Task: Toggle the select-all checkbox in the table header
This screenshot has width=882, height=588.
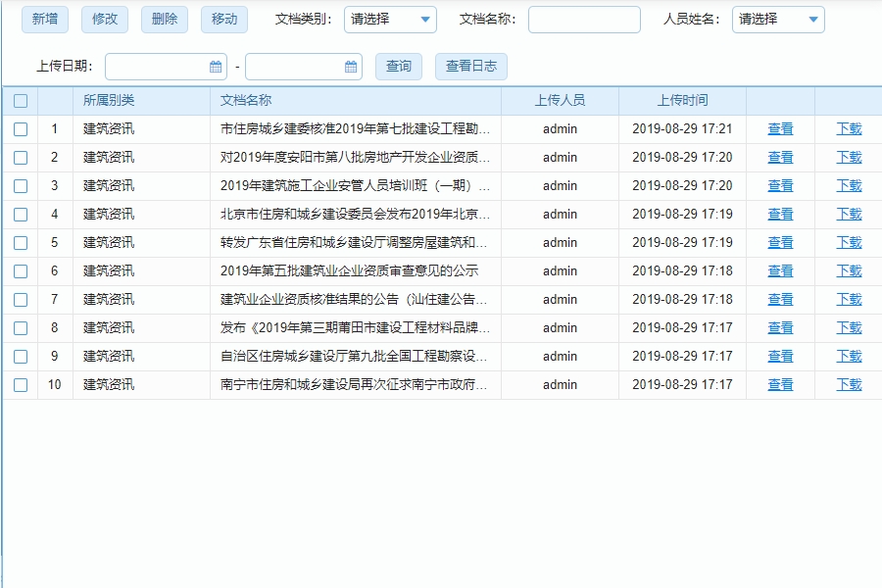Action: pyautogui.click(x=20, y=100)
